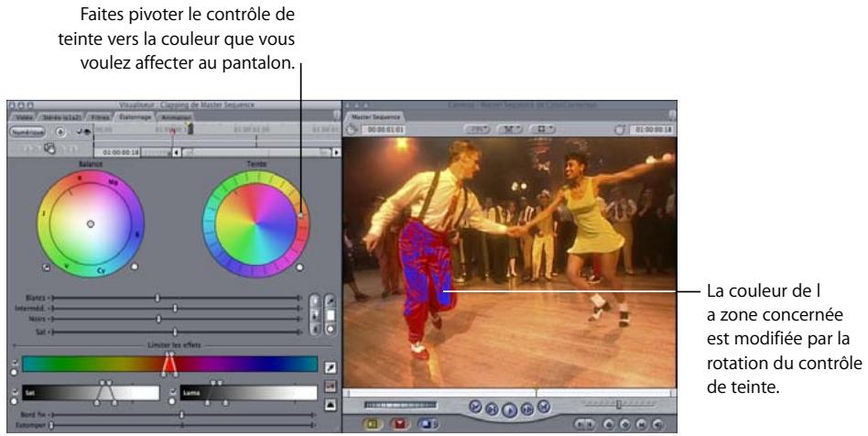Click the red Overwrite edit button

pyautogui.click(x=398, y=424)
